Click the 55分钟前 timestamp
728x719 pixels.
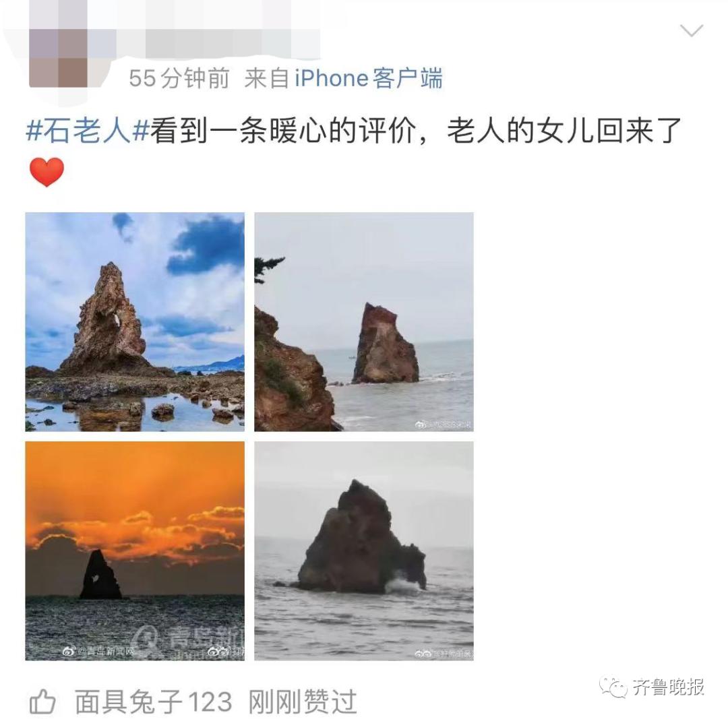[x=179, y=78]
